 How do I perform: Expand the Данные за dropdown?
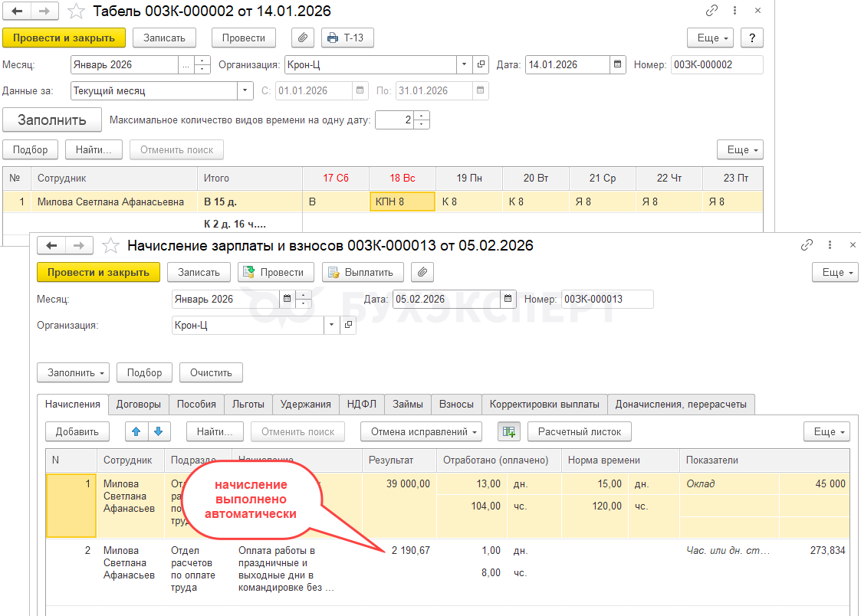pyautogui.click(x=245, y=91)
